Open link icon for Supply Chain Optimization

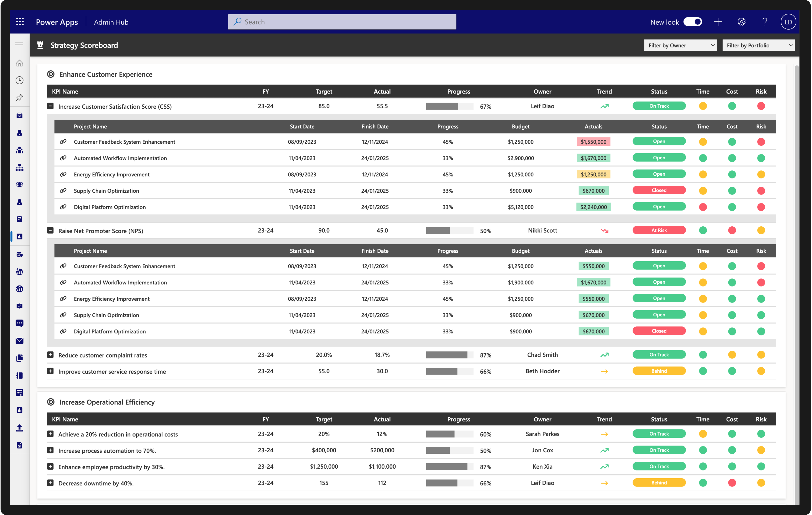click(x=63, y=191)
